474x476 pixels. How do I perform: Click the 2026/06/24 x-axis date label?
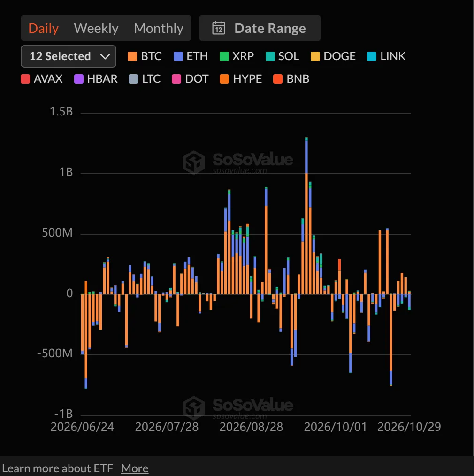tap(82, 427)
